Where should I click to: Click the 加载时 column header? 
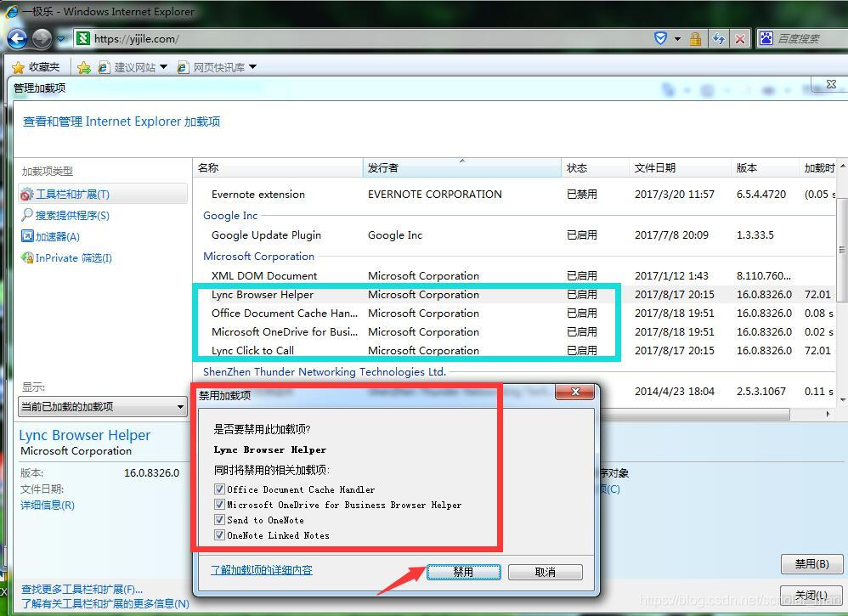point(819,167)
